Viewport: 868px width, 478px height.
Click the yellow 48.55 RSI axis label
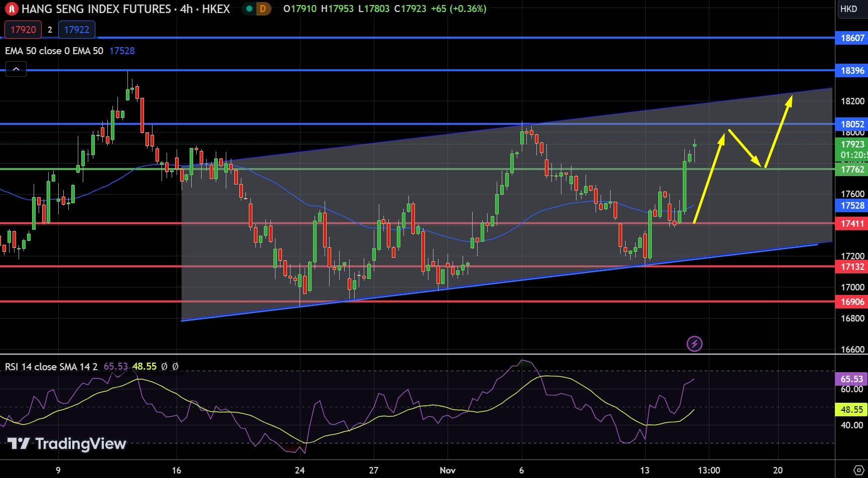851,409
